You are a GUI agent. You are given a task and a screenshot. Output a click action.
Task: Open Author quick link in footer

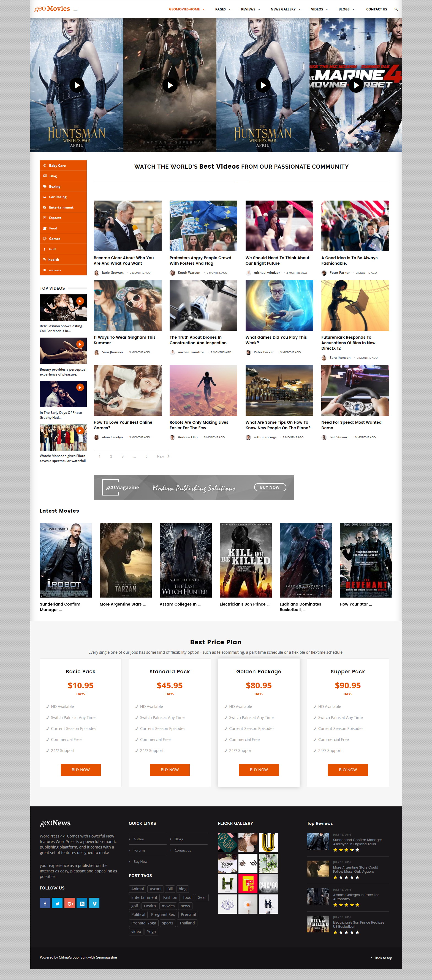[138, 839]
